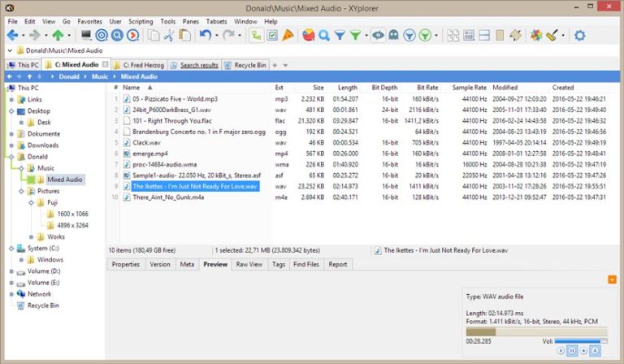Click the blue target Hotlist icon

(102, 36)
